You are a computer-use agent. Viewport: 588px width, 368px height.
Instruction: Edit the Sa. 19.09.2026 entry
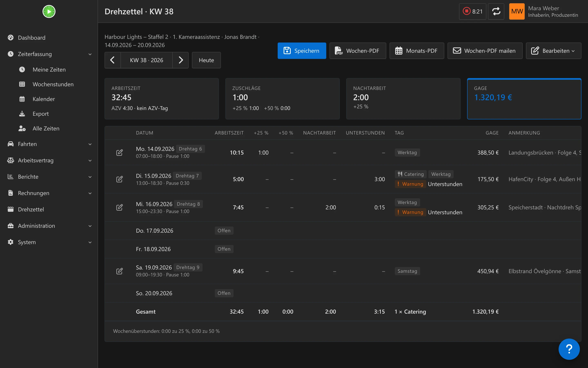tap(119, 271)
